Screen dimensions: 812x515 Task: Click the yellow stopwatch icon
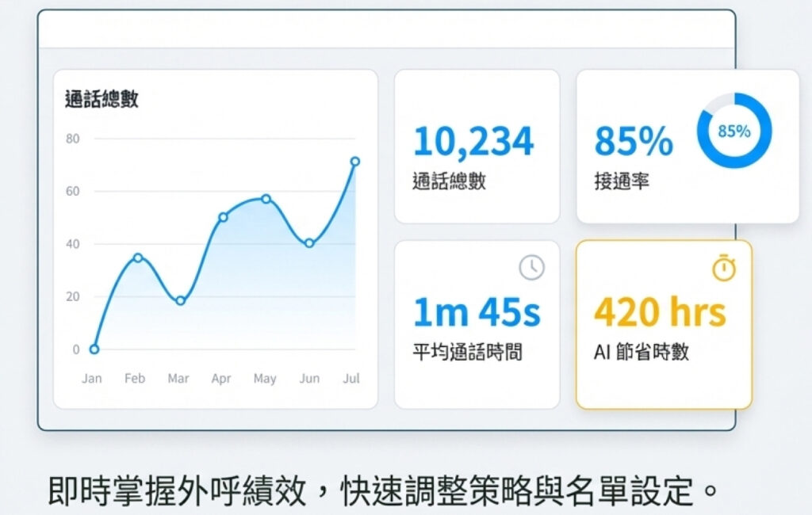723,269
